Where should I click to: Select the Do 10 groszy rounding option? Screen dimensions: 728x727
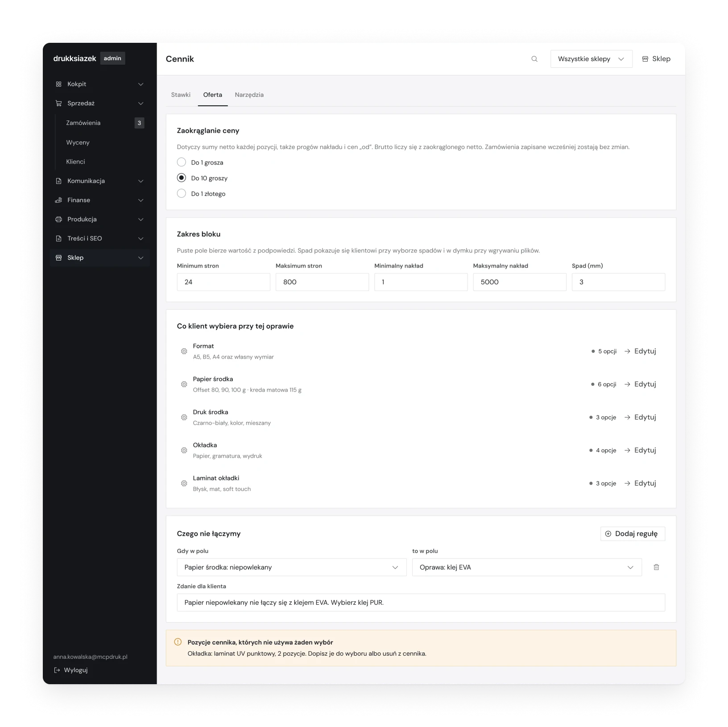181,178
